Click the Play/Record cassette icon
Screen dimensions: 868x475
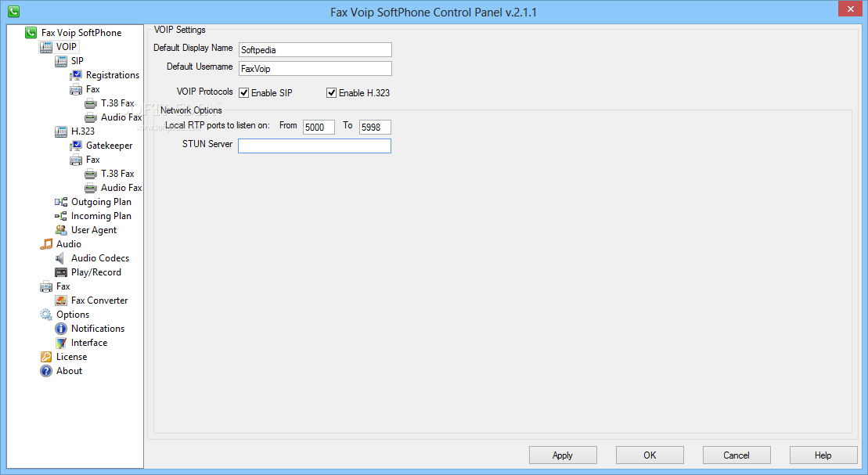61,272
